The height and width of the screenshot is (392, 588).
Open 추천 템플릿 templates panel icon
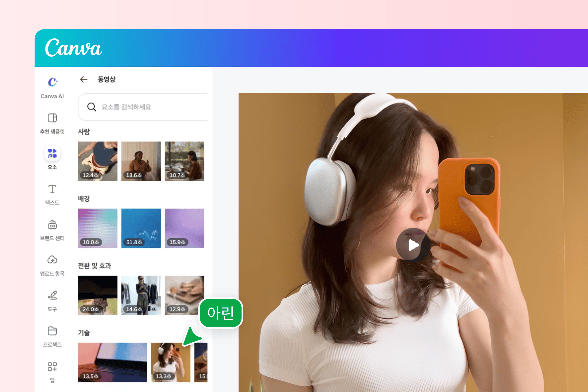[x=52, y=118]
